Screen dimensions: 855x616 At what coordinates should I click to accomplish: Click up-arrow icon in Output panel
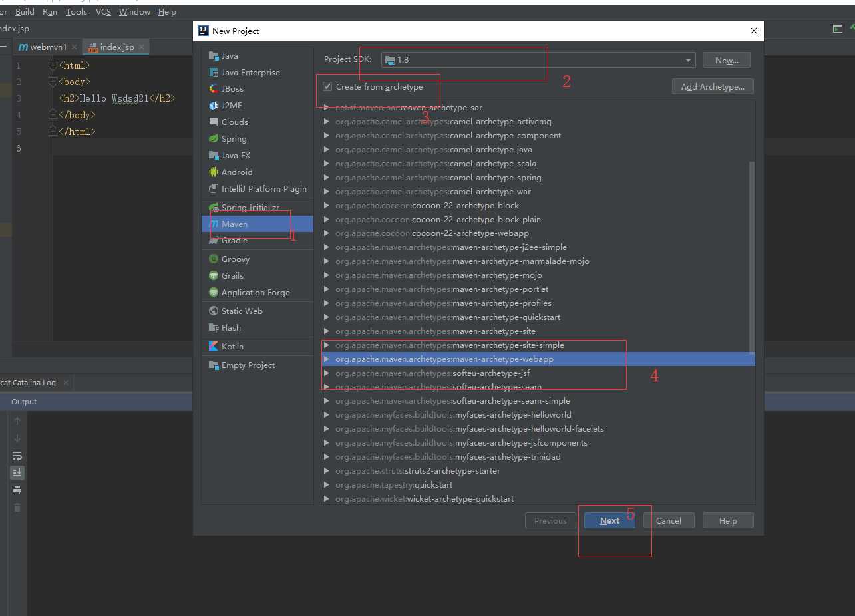(x=17, y=421)
